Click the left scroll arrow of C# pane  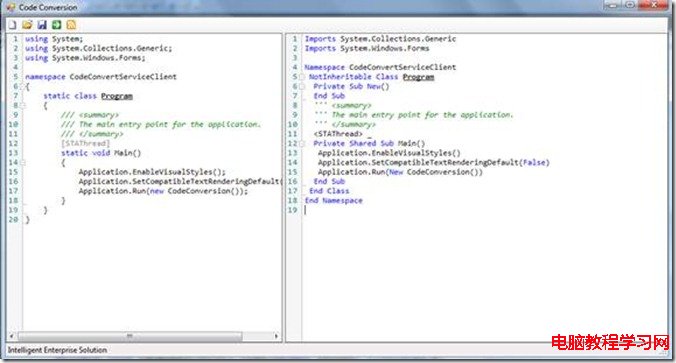click(x=12, y=336)
